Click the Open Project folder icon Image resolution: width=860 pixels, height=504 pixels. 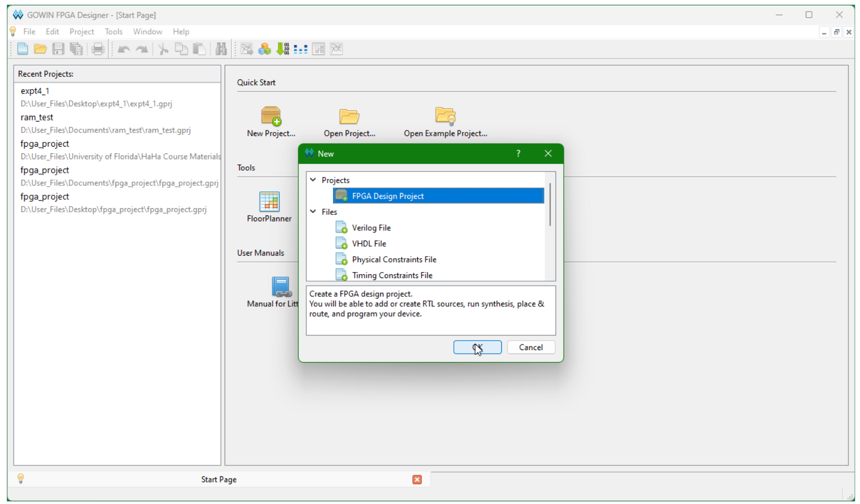[x=349, y=116]
